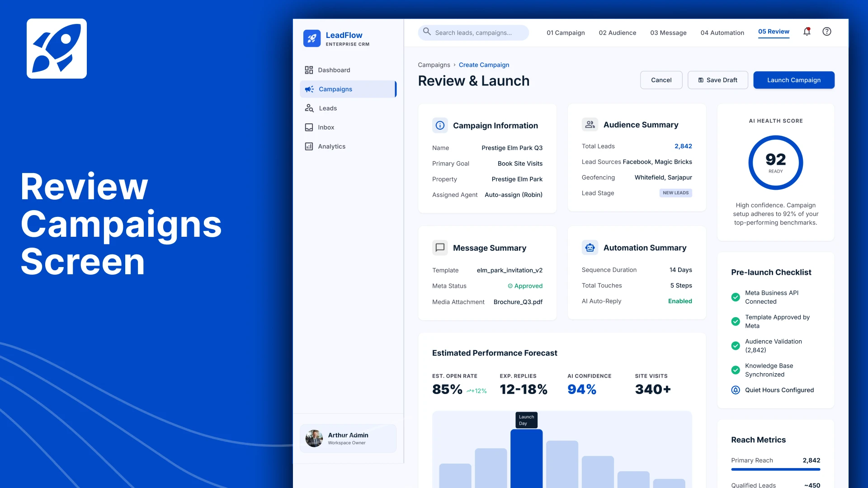Toggle Meta Business API Connected check
This screenshot has width=868, height=488.
coord(736,297)
